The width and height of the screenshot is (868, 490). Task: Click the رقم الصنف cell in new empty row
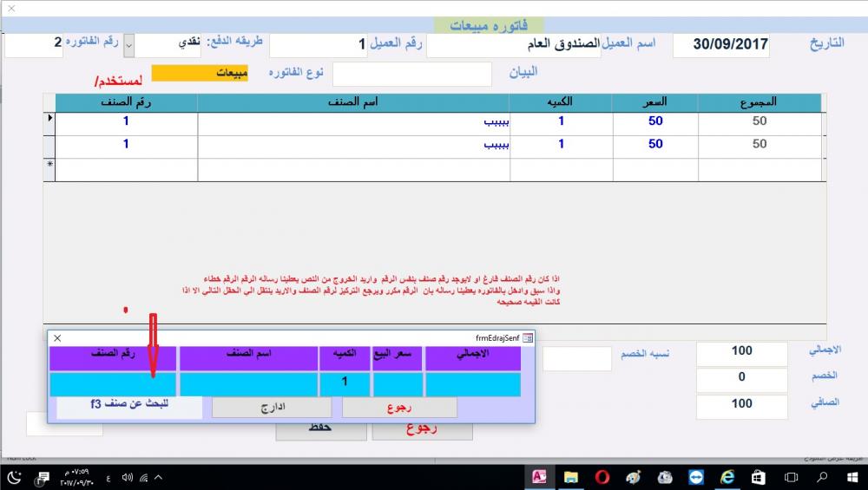[x=126, y=170]
